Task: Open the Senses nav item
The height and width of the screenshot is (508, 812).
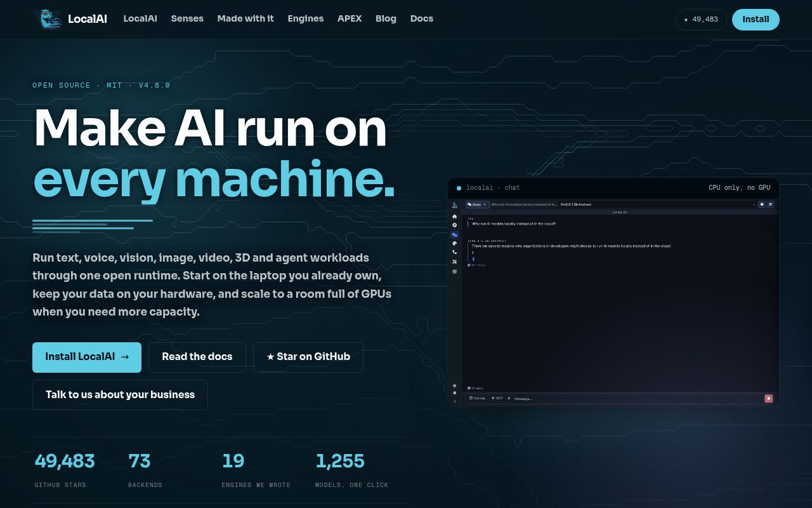Action: pos(187,19)
